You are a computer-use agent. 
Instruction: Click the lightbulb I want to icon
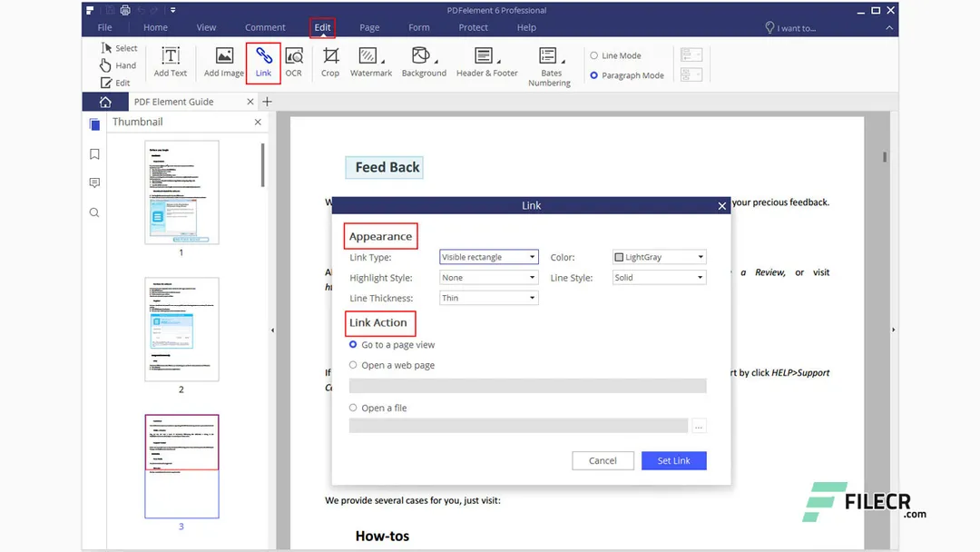click(769, 27)
